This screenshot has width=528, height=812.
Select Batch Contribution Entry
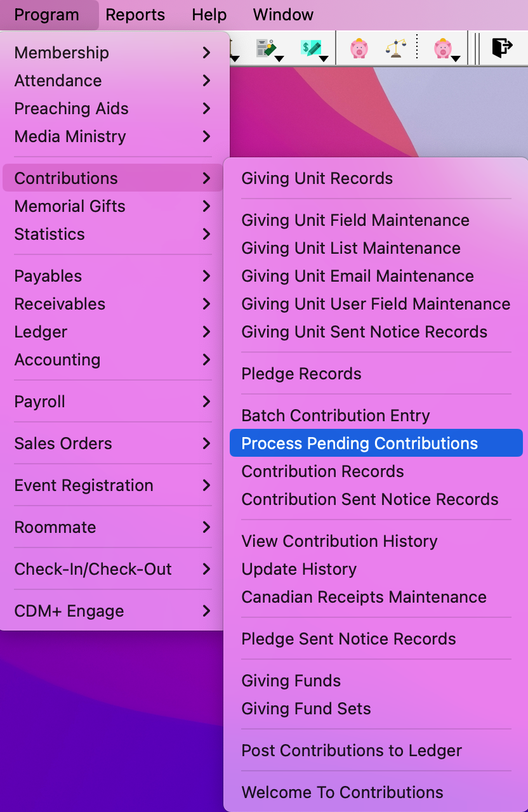(335, 416)
